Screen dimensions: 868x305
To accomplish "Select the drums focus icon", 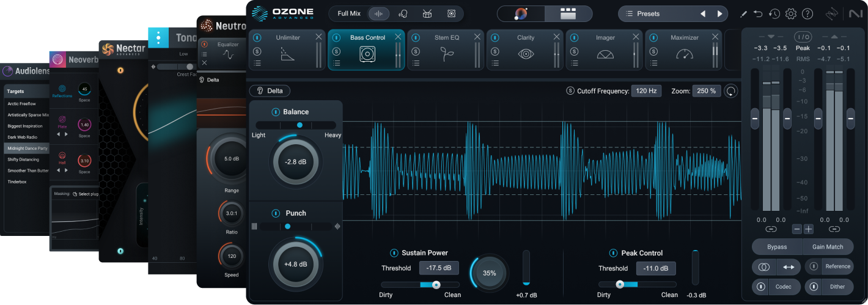I will (x=427, y=13).
